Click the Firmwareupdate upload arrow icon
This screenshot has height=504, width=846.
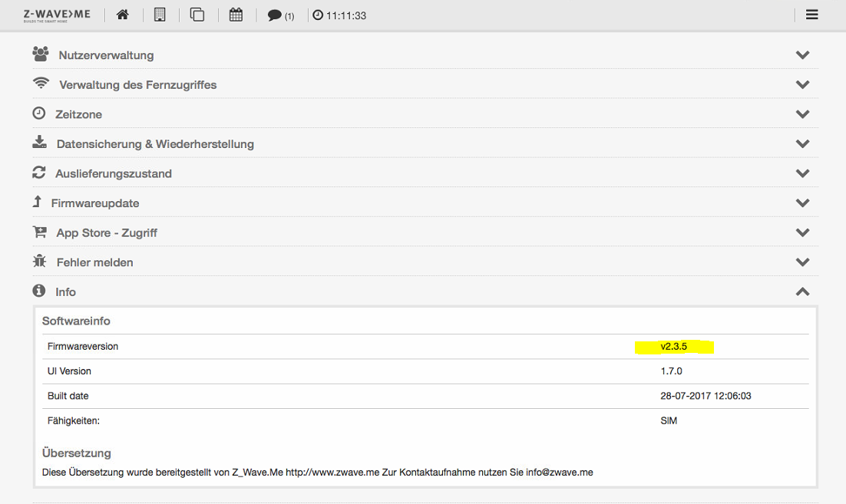point(37,203)
